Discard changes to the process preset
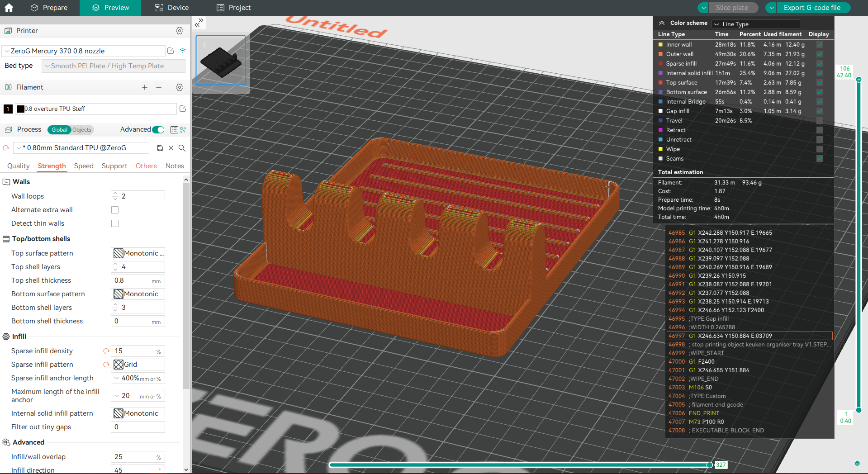 171,148
